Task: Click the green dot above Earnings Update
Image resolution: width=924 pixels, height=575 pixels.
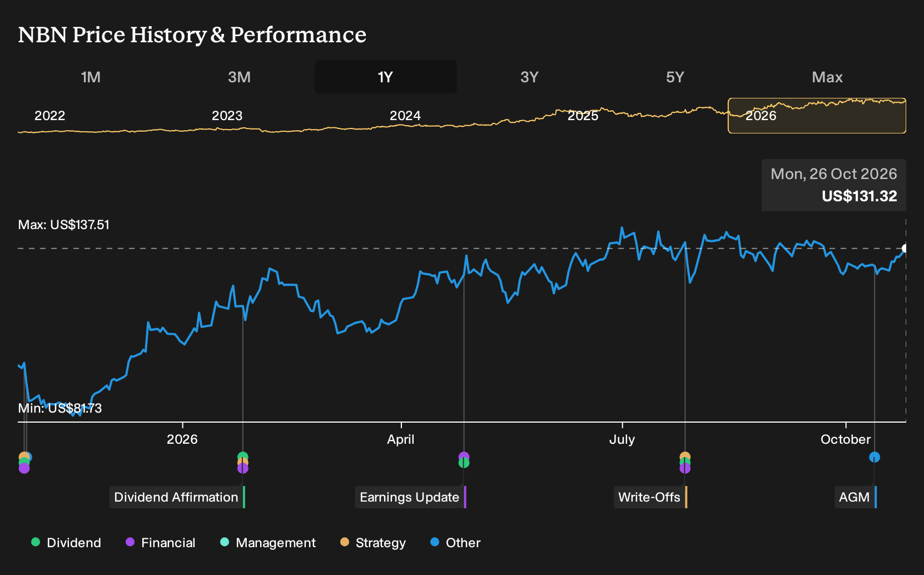Action: (x=464, y=463)
